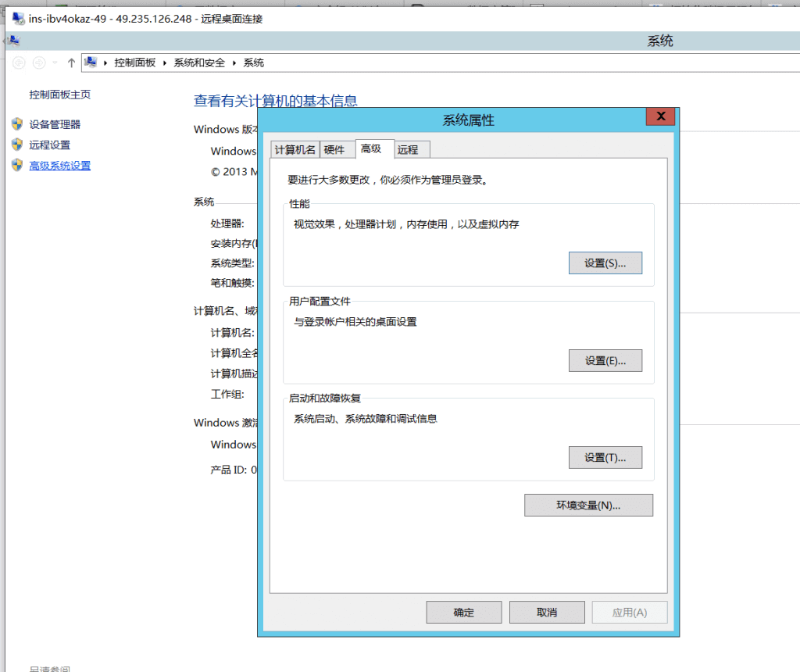Click computer icon in address bar

[x=91, y=63]
